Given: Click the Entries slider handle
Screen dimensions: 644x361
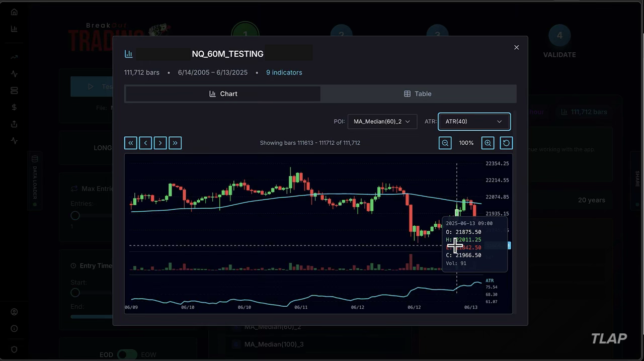Looking at the screenshot, I should (75, 216).
